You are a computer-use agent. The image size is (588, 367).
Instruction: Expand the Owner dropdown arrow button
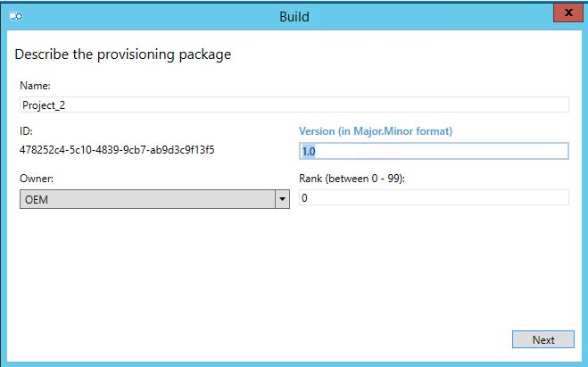[282, 199]
